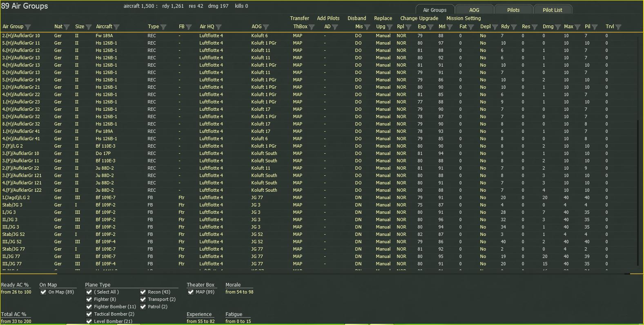Click the "Do 17P" aircraft cell
The height and width of the screenshot is (325, 644).
103,154
